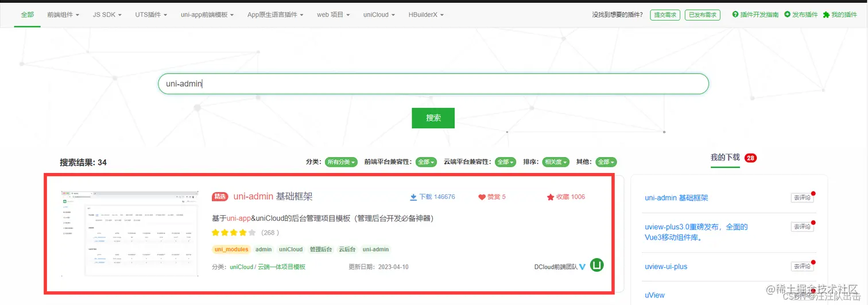The image size is (868, 305).
Task: Click the star rating of uni-admin plugin
Action: (x=234, y=233)
